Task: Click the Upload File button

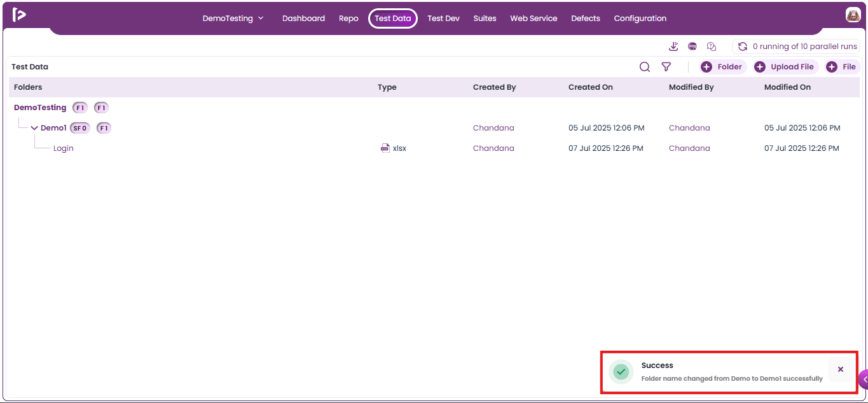Action: pyautogui.click(x=785, y=67)
